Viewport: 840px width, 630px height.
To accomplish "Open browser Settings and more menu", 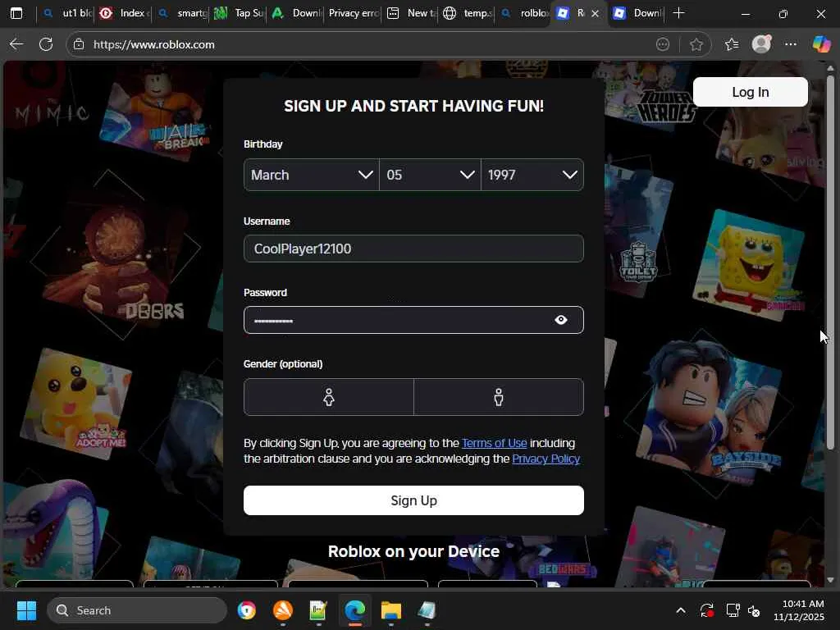I will 791,44.
